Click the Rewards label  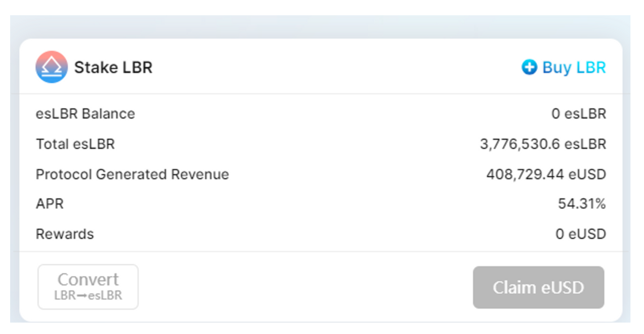pos(65,234)
